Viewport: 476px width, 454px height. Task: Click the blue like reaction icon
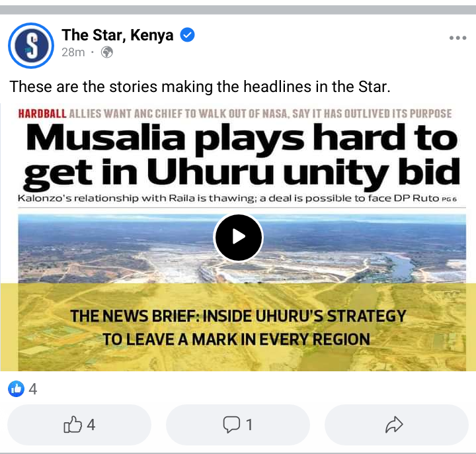tap(16, 388)
